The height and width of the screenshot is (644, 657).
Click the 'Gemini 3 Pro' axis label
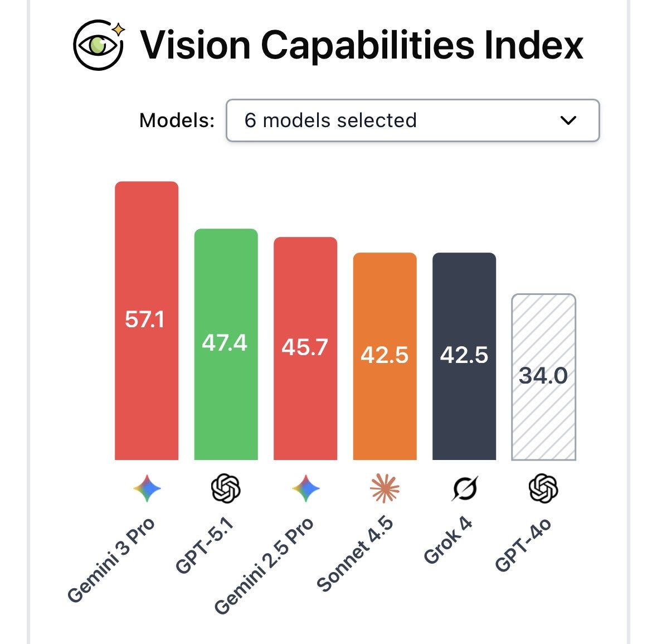click(111, 560)
